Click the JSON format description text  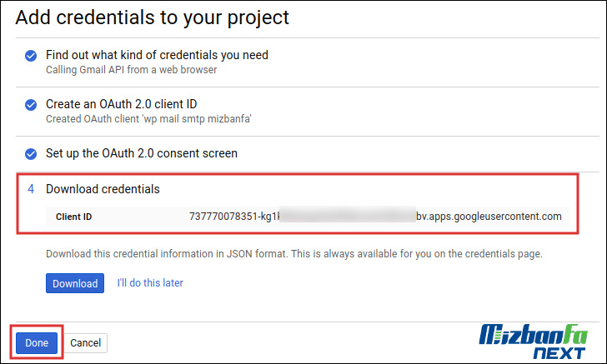[x=293, y=253]
